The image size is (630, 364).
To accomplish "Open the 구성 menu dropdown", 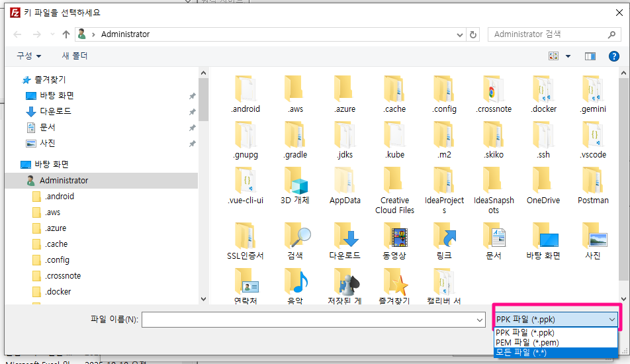I will (x=28, y=56).
